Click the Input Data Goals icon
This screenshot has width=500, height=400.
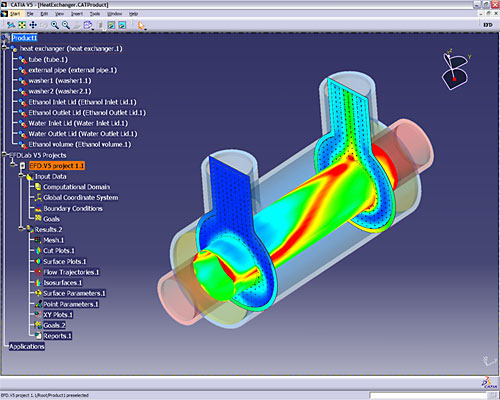click(38, 219)
